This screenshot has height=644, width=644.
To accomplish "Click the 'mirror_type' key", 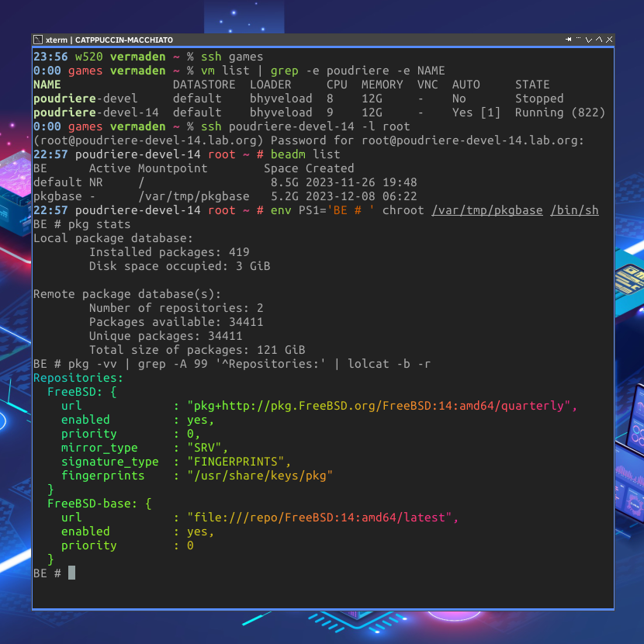I will (x=99, y=448).
